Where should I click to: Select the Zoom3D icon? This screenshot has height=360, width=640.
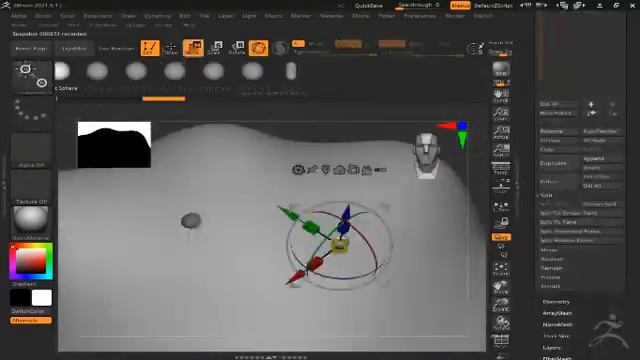(x=501, y=305)
